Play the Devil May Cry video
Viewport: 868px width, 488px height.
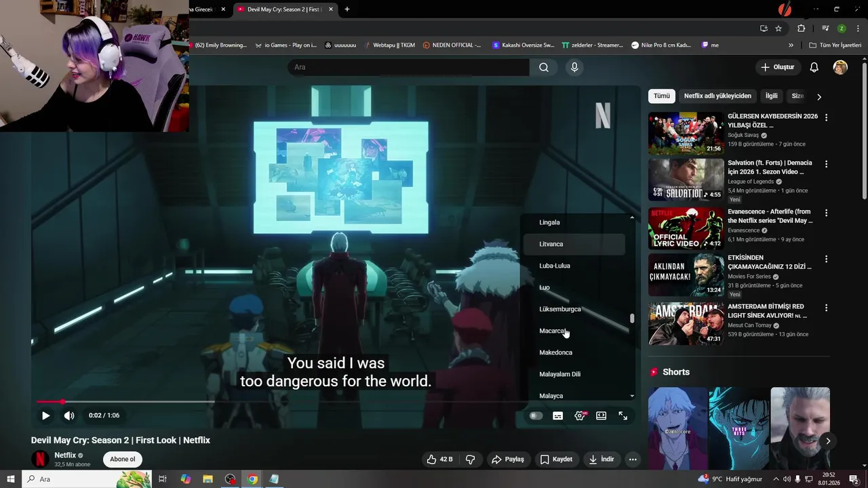pyautogui.click(x=45, y=415)
